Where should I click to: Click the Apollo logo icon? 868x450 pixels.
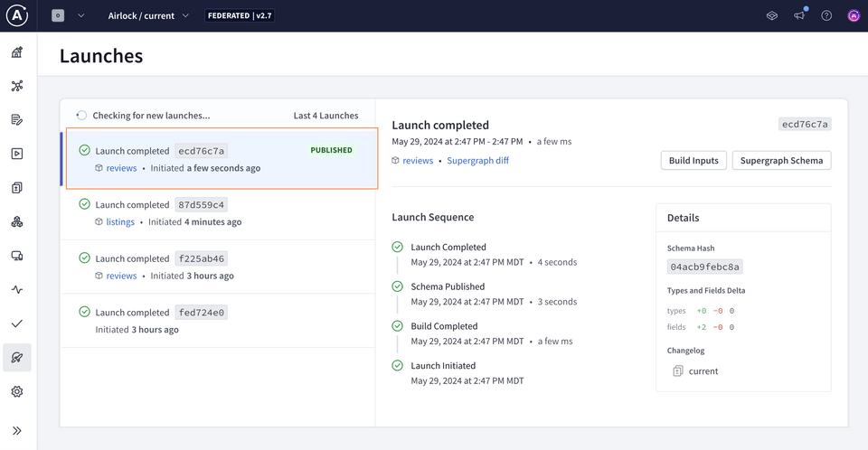(17, 15)
